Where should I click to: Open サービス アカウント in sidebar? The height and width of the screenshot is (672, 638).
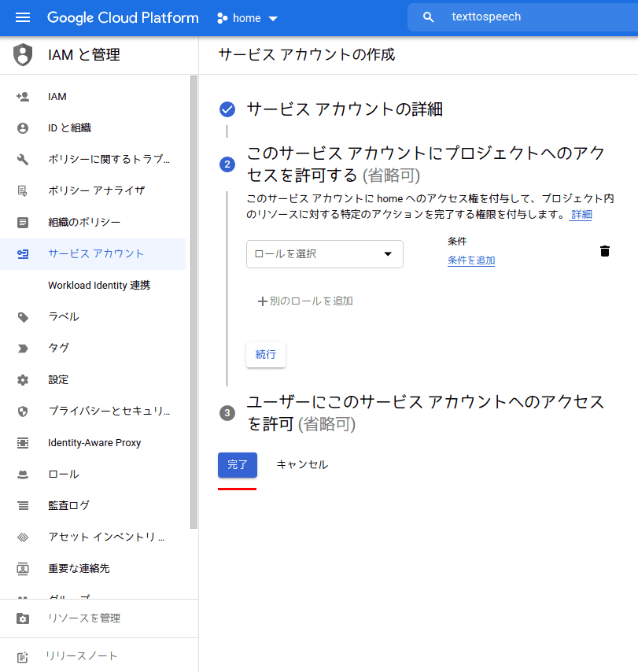tap(96, 254)
